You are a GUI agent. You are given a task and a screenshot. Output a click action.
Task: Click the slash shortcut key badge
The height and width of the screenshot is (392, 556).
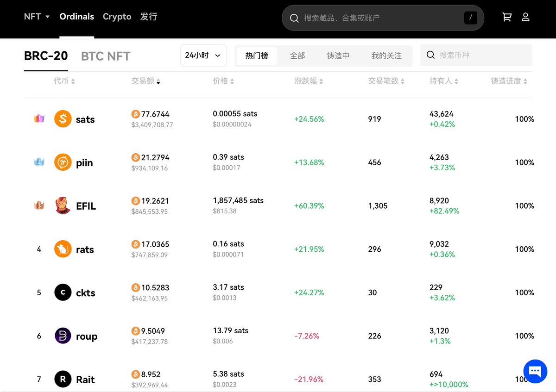pos(471,18)
